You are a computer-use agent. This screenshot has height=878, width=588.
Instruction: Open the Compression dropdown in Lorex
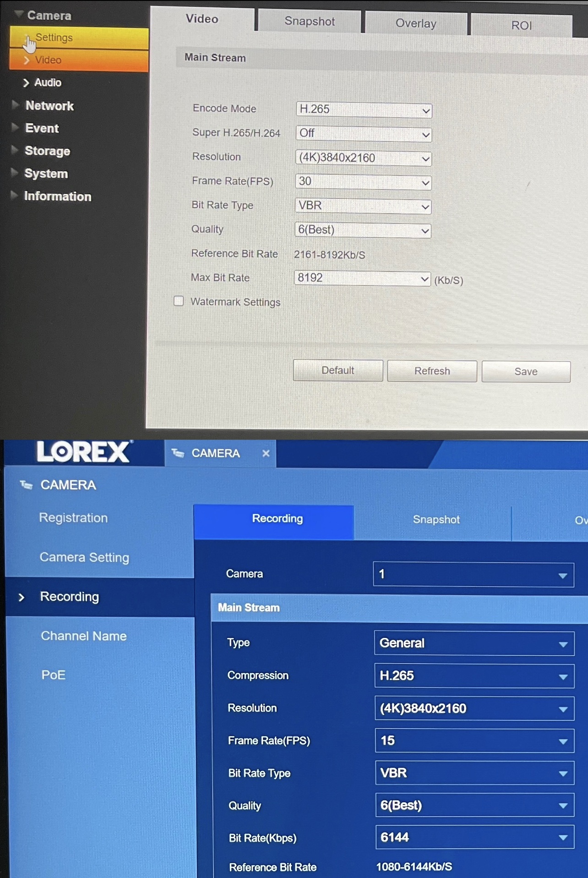click(x=474, y=676)
